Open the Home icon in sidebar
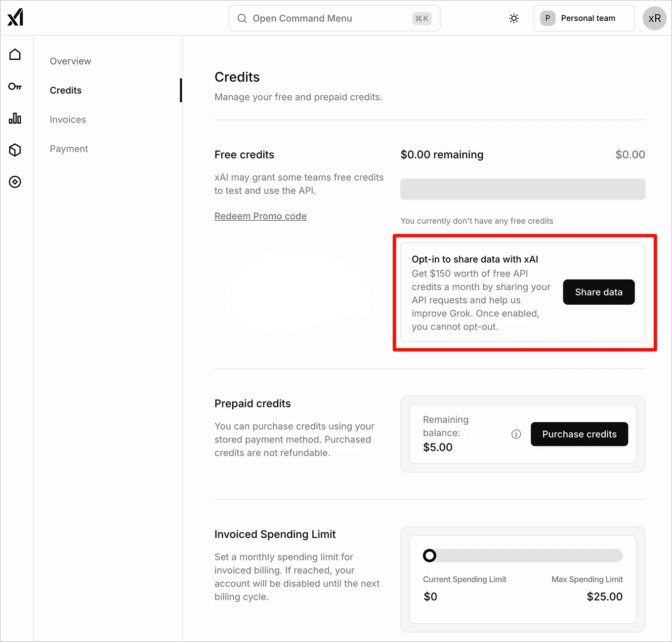The image size is (672, 642). 15,54
